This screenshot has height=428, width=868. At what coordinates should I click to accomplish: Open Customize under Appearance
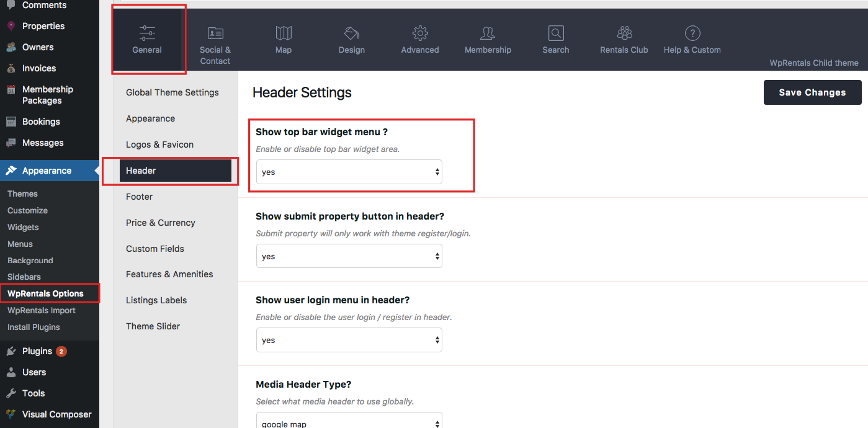pyautogui.click(x=27, y=210)
